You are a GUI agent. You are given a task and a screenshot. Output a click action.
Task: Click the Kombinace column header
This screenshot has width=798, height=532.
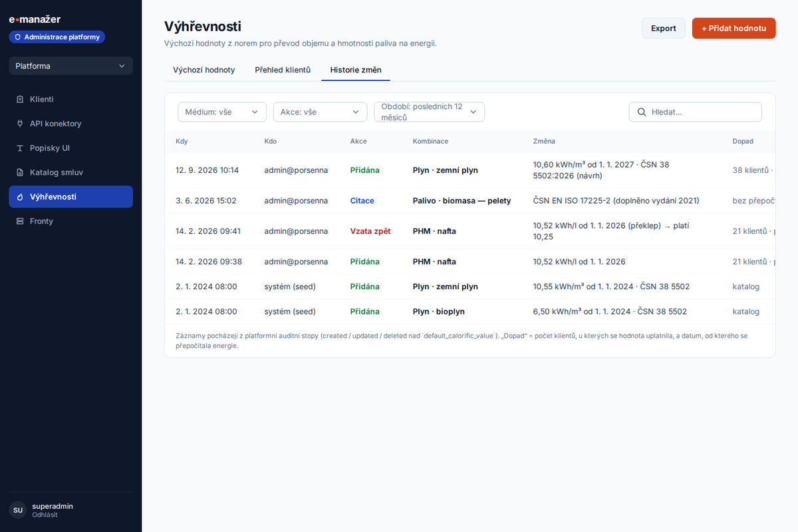pyautogui.click(x=430, y=141)
